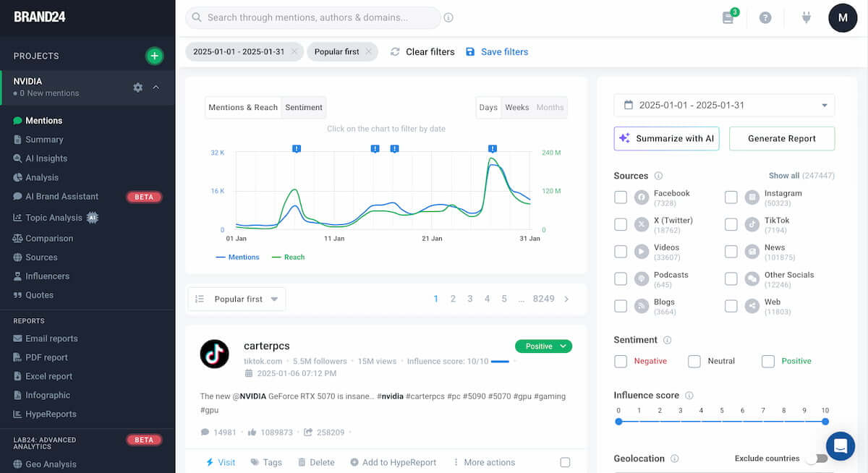Toggle the Exclude countries switch
868x473 pixels.
[x=820, y=458]
